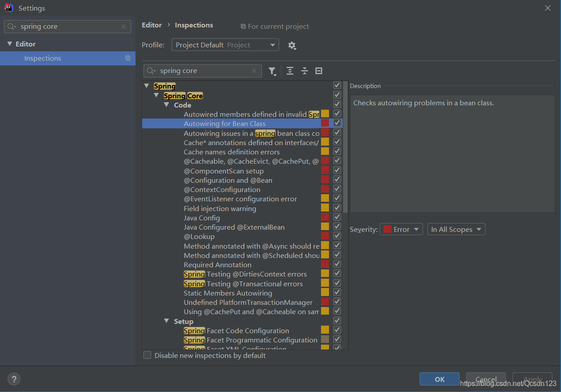The width and height of the screenshot is (561, 392).
Task: Open the inspection filter funnel icon
Action: 272,71
